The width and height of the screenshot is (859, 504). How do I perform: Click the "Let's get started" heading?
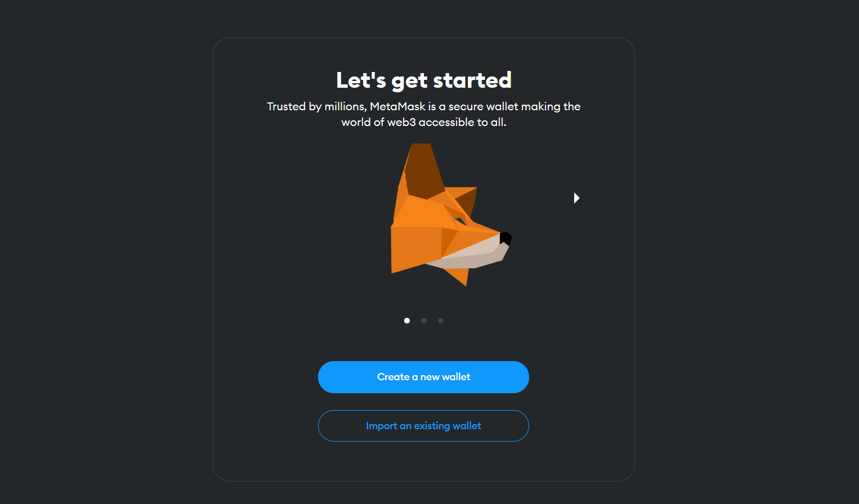[x=424, y=80]
